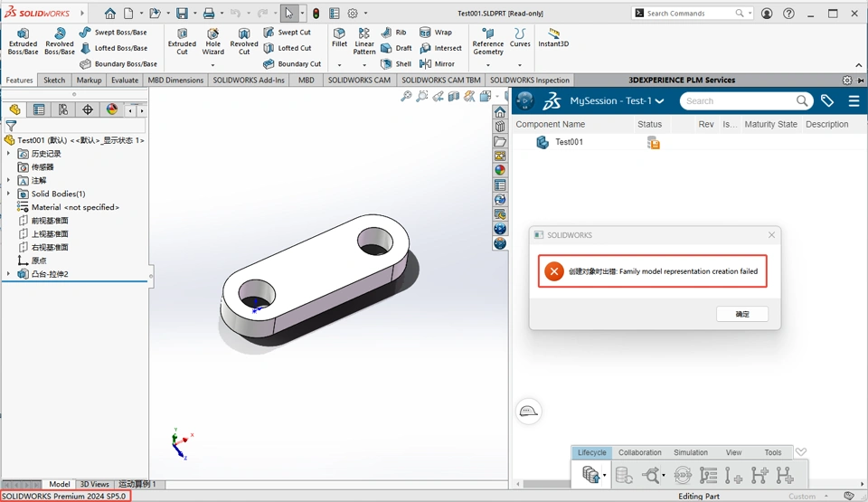The height and width of the screenshot is (502, 868).
Task: Choose Lofted Boss/Base feature
Action: pos(114,48)
